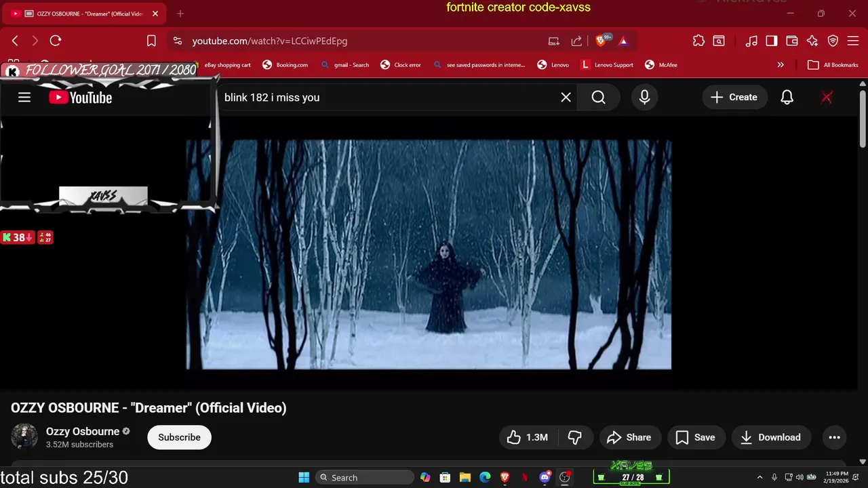
Task: Open the Ozzy Osbourne channel name
Action: tap(83, 431)
